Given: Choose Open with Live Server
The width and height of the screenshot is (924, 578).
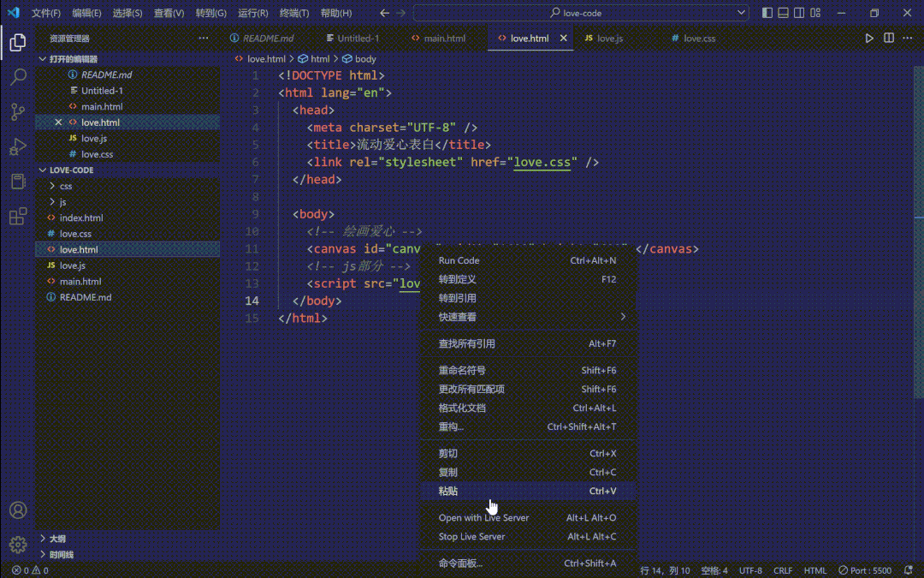Looking at the screenshot, I should point(528,517).
